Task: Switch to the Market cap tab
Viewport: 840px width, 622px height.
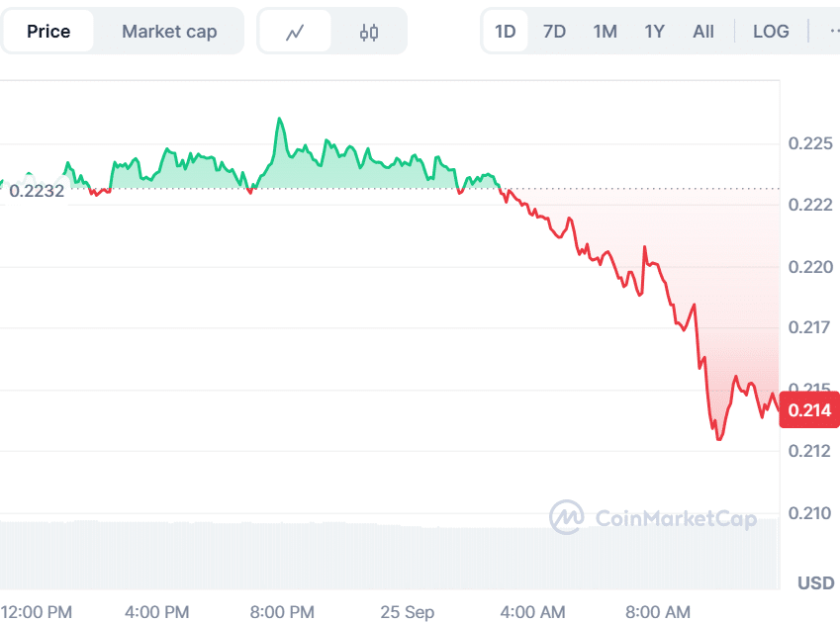Action: (169, 32)
